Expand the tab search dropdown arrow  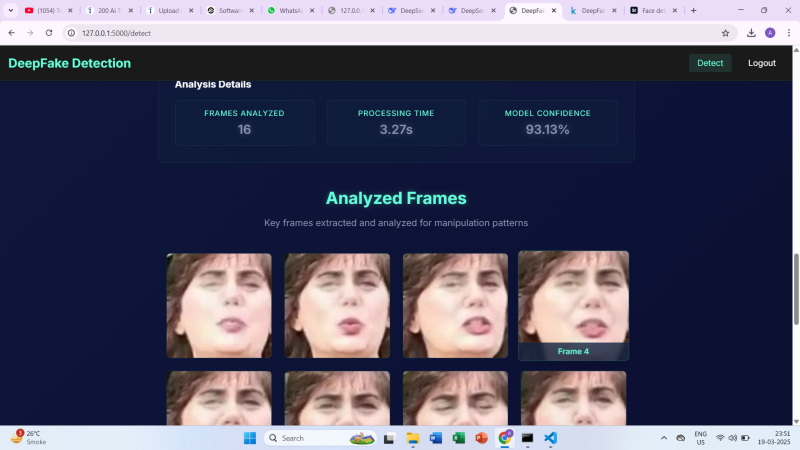click(10, 10)
